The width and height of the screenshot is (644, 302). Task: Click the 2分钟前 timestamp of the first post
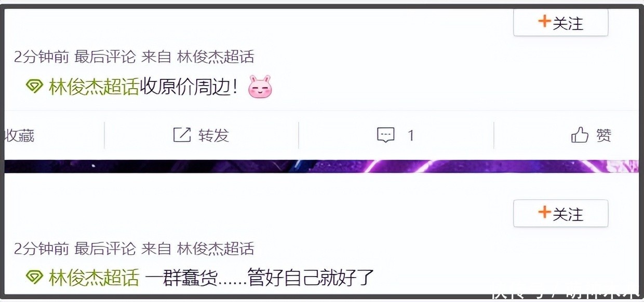42,57
